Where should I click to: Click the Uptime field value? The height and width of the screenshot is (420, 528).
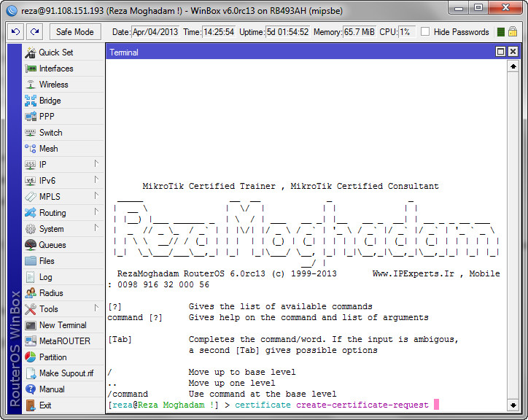tap(287, 32)
